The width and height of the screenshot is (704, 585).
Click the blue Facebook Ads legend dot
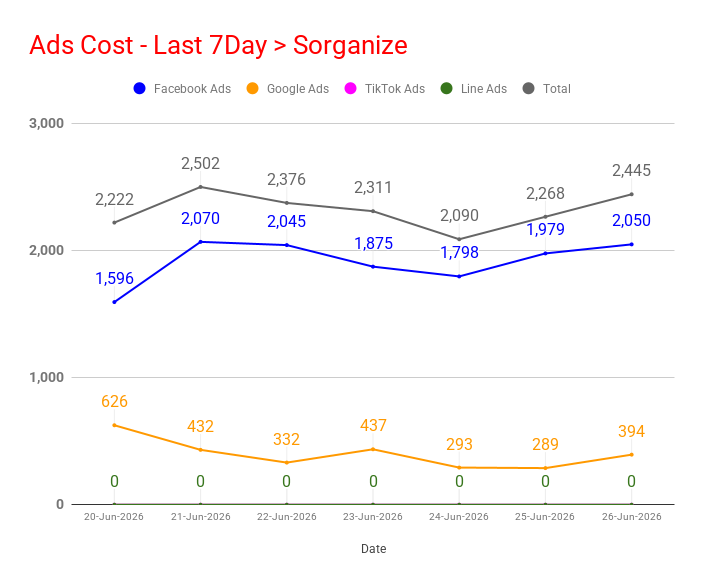click(140, 88)
